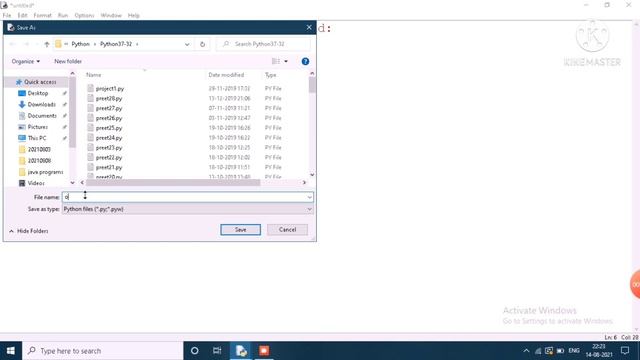
Task: Select the preet25.py file
Action: point(109,128)
